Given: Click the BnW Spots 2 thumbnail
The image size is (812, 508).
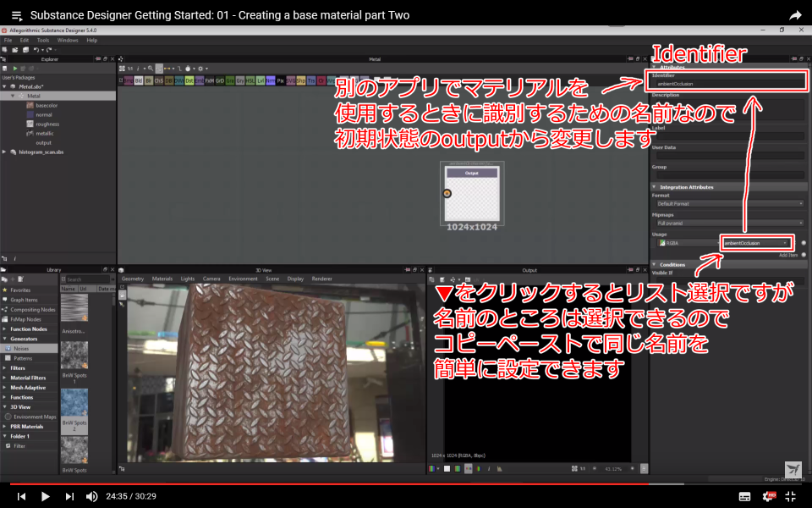Looking at the screenshot, I should 74,401.
